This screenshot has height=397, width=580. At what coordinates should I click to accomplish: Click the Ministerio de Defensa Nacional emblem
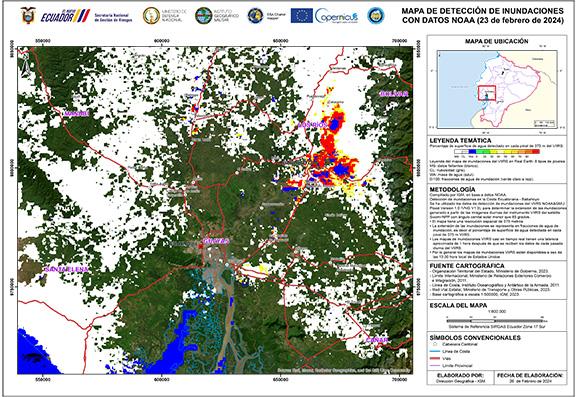(x=151, y=16)
